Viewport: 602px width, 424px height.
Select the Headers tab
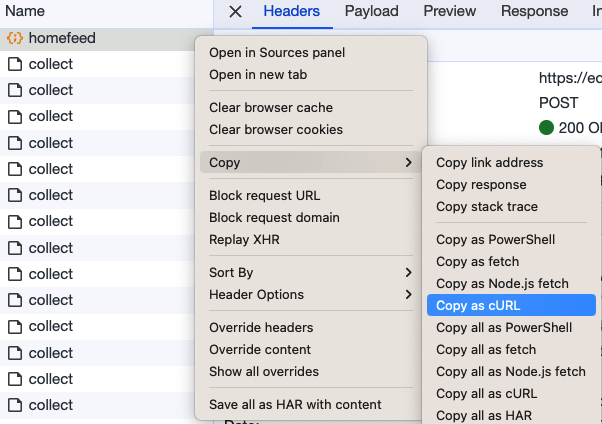click(x=291, y=12)
